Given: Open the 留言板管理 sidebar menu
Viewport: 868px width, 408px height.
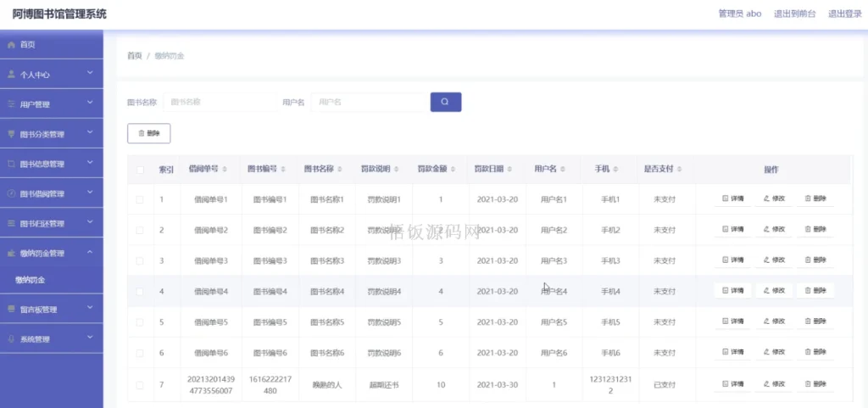Looking at the screenshot, I should [52, 310].
